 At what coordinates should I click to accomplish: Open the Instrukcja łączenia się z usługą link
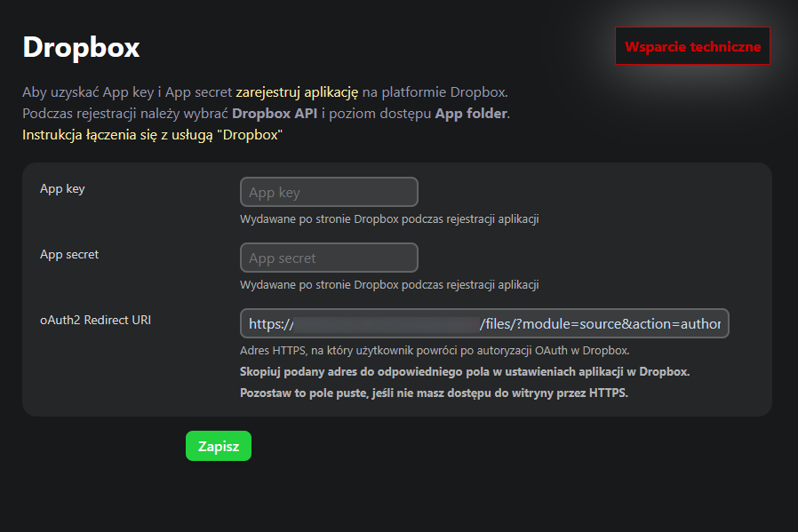click(152, 135)
